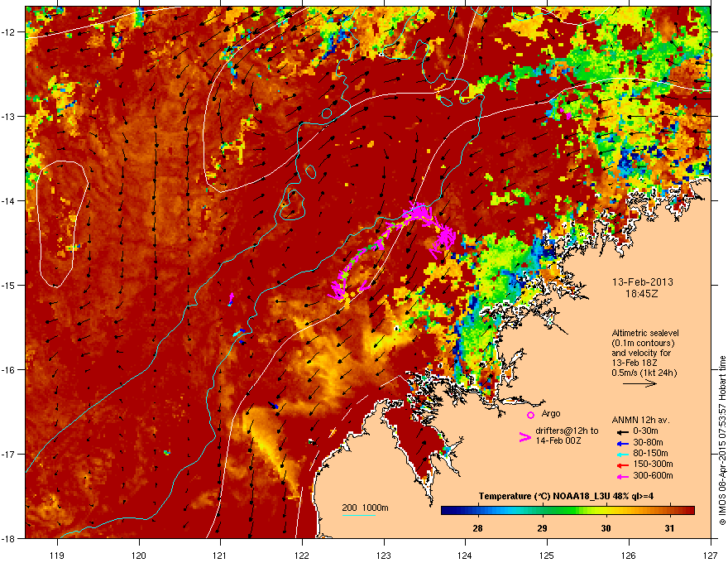728x563 pixels.
Task: Click latitude axis label -18
Action: click(x=8, y=538)
